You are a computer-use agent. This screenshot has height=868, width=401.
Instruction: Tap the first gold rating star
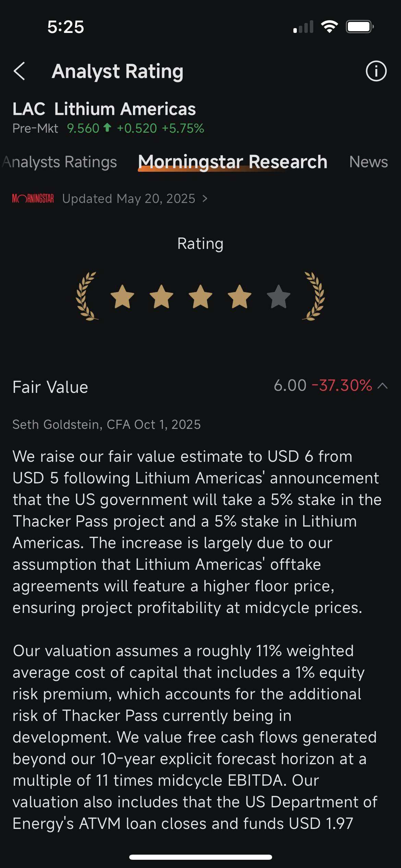[x=122, y=297]
